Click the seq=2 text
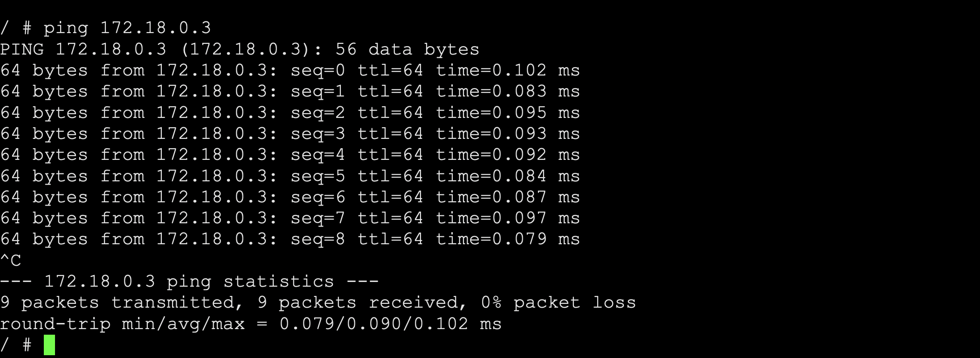The image size is (980, 358). (x=317, y=113)
